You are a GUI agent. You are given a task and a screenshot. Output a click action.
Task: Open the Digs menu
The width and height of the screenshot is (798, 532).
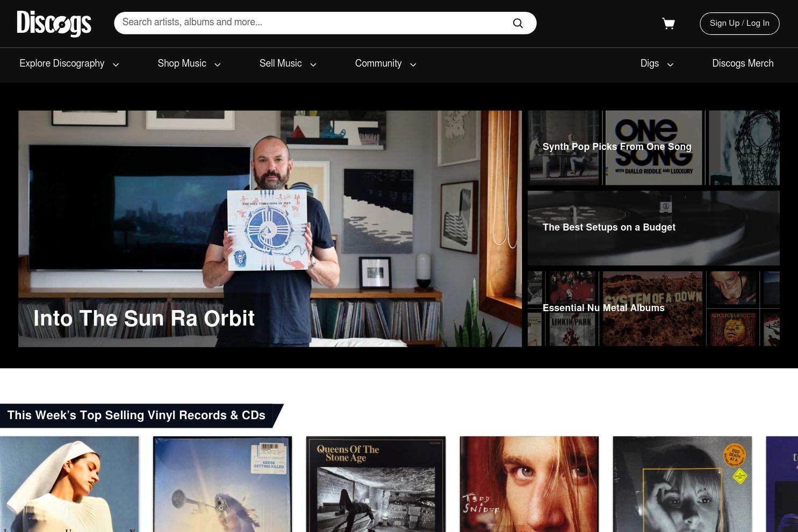coord(657,63)
